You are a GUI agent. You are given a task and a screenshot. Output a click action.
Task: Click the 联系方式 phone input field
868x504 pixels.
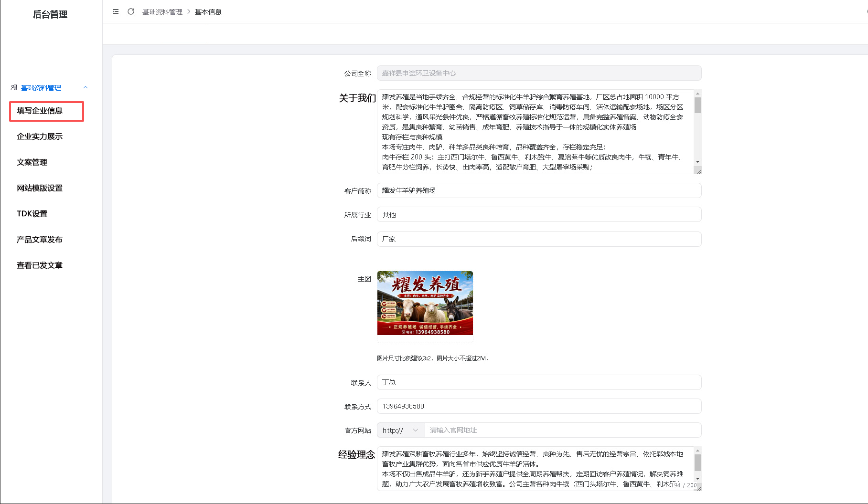(539, 406)
